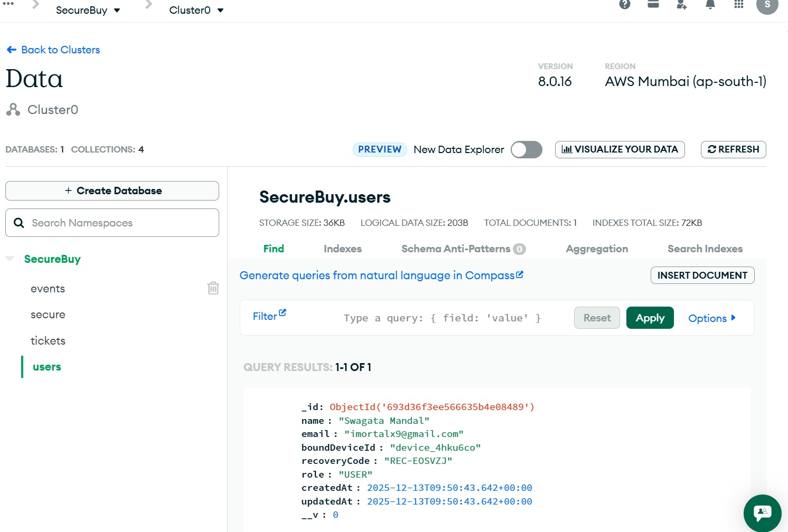The width and height of the screenshot is (788, 532).
Task: Click boundDeviceId value "device_4hku6co"
Action: [435, 448]
